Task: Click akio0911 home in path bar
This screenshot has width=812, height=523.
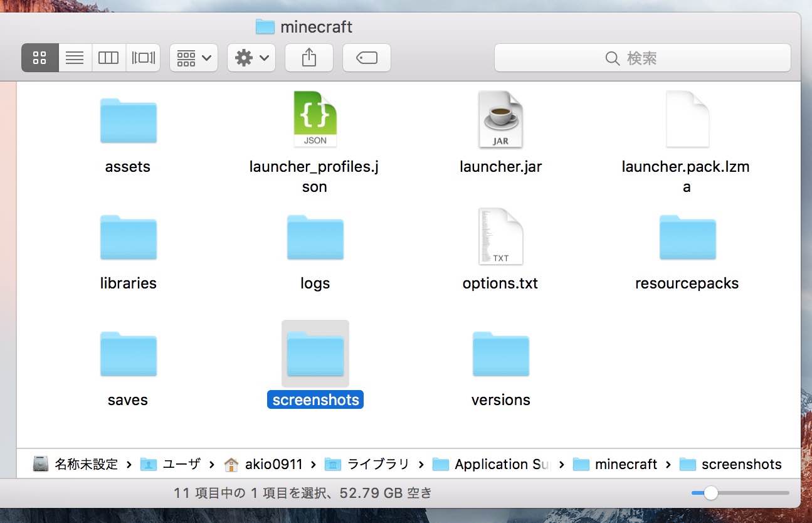Action: 263,464
